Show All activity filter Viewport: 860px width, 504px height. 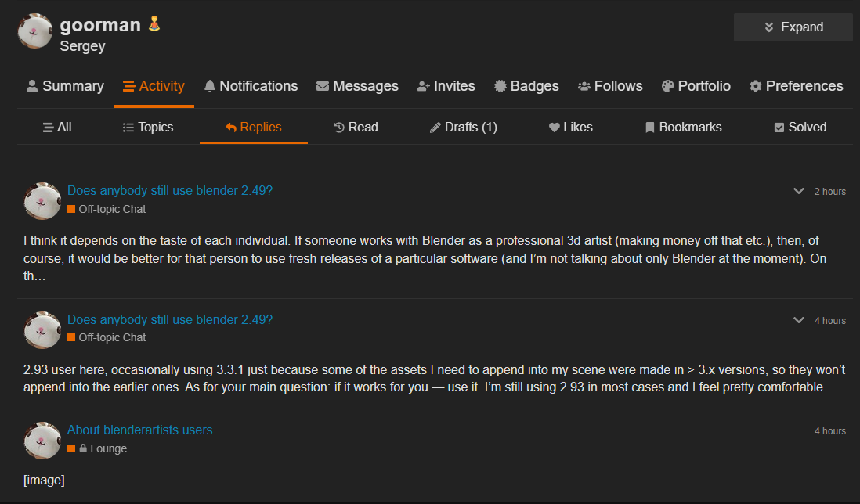pos(57,127)
